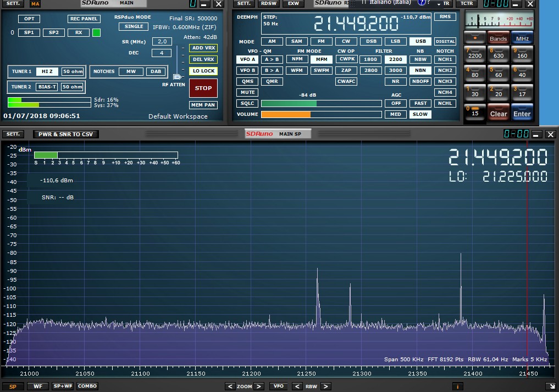Viewport: 559px width, 392px height.
Task: Increase RBW with right arrow
Action: pyautogui.click(x=325, y=387)
